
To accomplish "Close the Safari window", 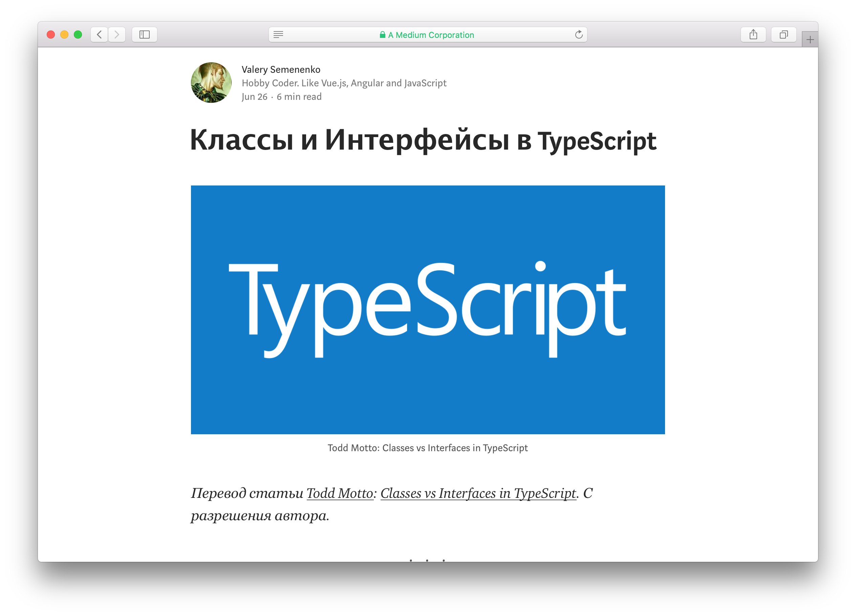I will [x=51, y=35].
